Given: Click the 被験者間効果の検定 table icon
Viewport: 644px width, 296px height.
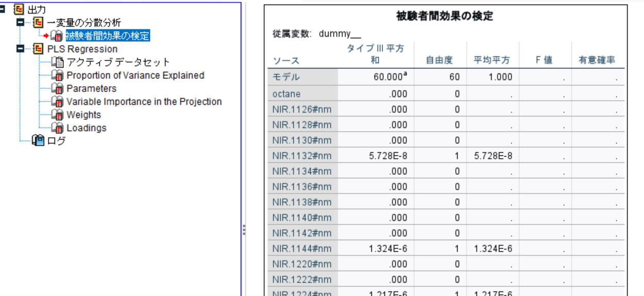Looking at the screenshot, I should (x=57, y=36).
